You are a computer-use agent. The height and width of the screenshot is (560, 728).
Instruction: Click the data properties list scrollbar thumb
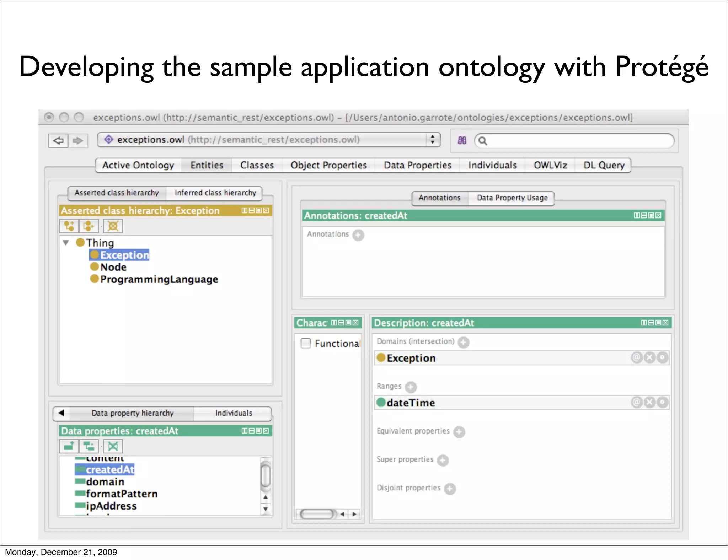pyautogui.click(x=266, y=475)
